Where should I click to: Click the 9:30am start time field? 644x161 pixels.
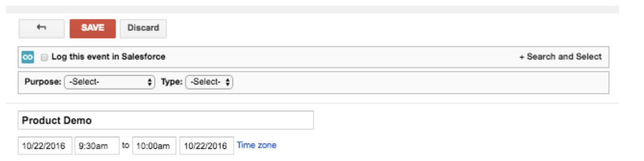pos(97,146)
